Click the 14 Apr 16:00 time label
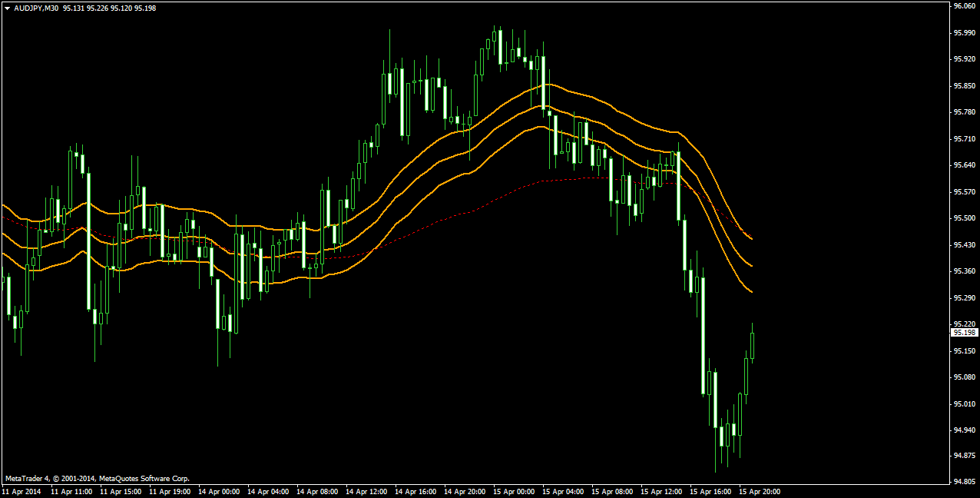 click(416, 491)
